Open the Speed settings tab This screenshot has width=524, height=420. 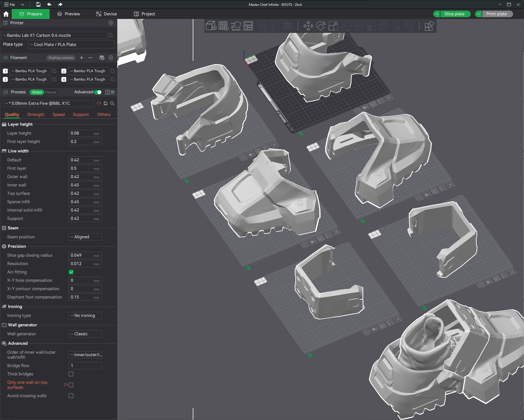[59, 115]
